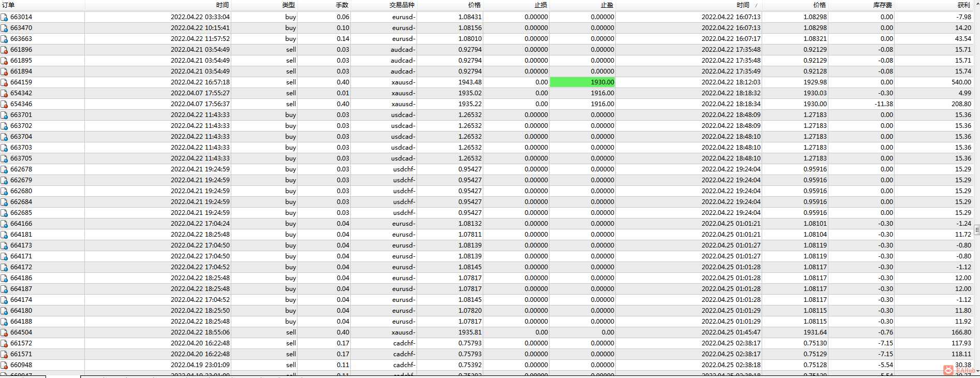The image size is (980, 378).
Task: Click the order icon for ticket 661894
Action: [4, 71]
